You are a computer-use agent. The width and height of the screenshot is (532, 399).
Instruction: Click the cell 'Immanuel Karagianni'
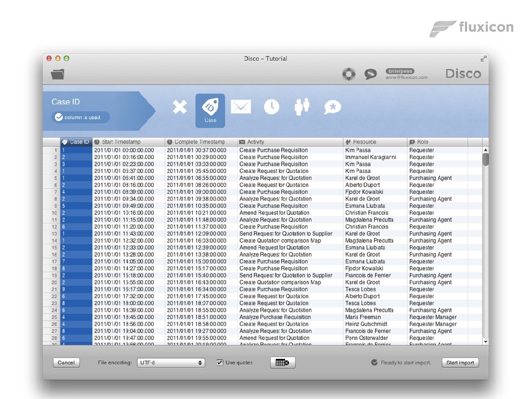point(370,157)
